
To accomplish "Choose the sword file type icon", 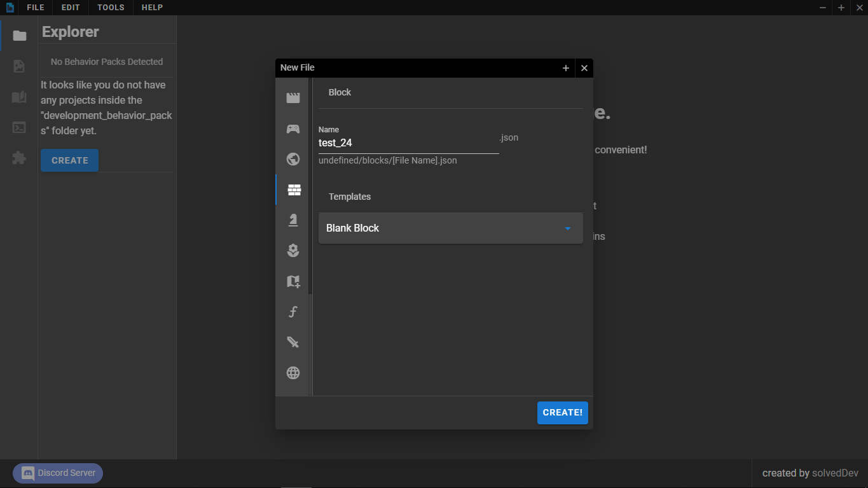I will click(293, 342).
